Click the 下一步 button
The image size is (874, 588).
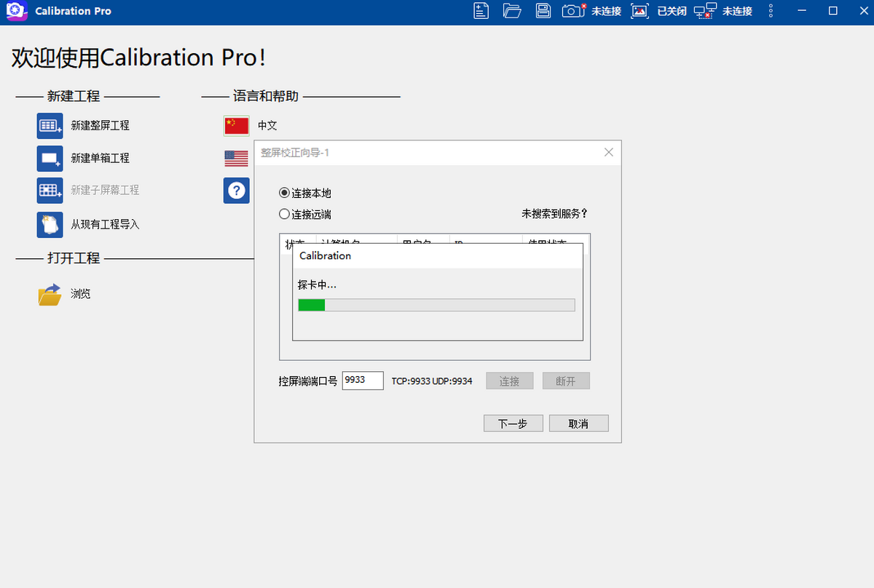click(513, 424)
